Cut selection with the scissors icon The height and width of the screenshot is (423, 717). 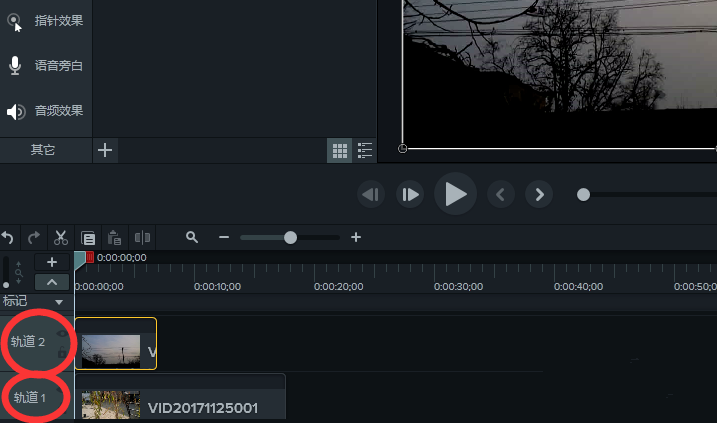61,238
